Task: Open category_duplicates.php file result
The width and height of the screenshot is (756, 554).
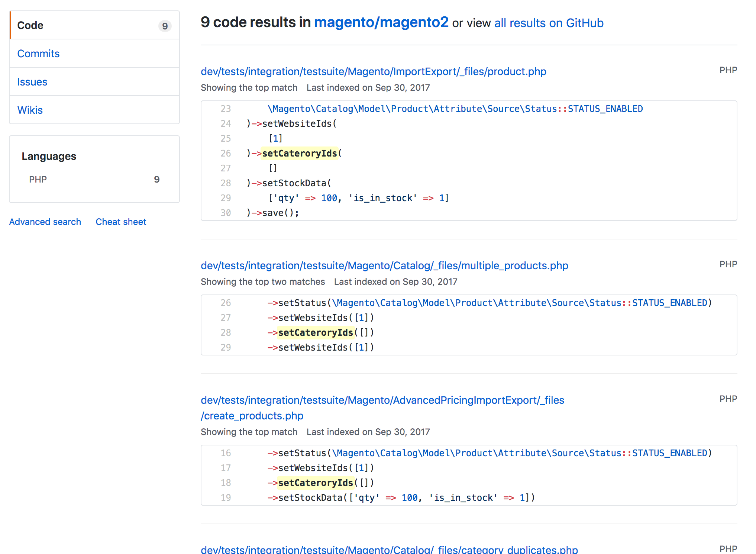Action: click(389, 550)
